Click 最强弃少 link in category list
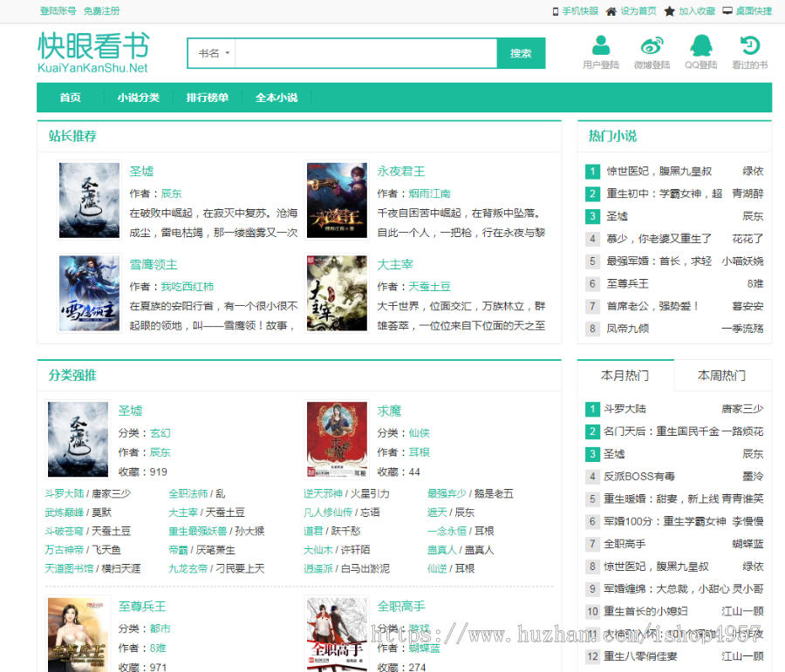This screenshot has width=785, height=672. (x=447, y=494)
